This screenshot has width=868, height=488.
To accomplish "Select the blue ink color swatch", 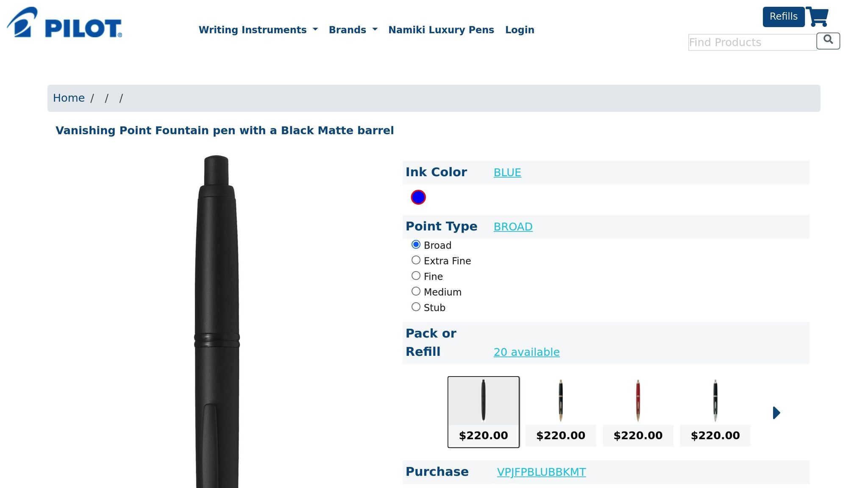I will click(418, 197).
